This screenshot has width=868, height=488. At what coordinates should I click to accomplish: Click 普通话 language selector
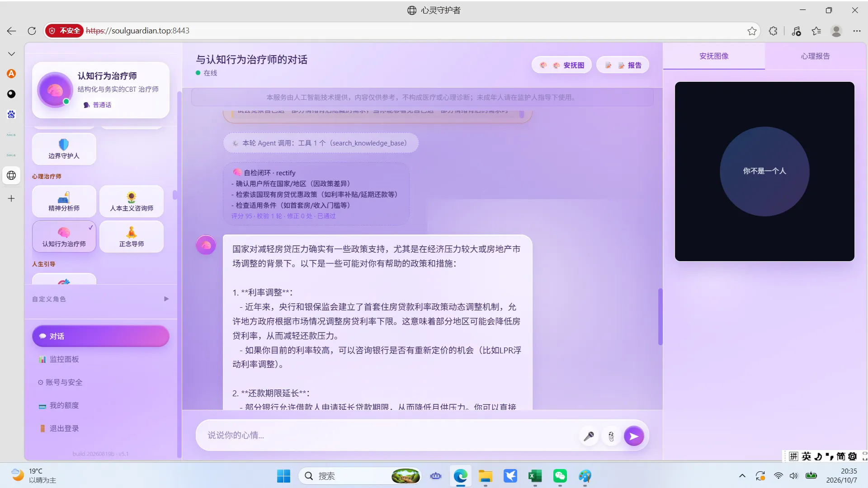(x=98, y=105)
